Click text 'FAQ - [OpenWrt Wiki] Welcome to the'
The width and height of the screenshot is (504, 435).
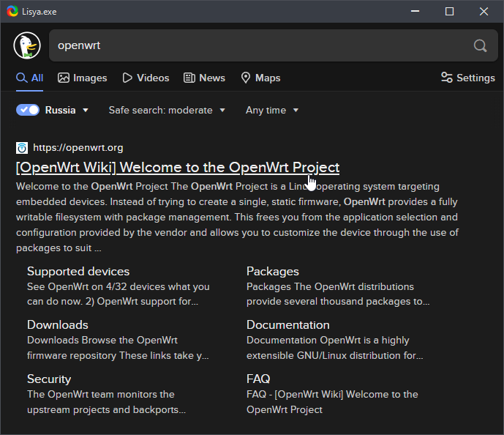[x=332, y=394]
